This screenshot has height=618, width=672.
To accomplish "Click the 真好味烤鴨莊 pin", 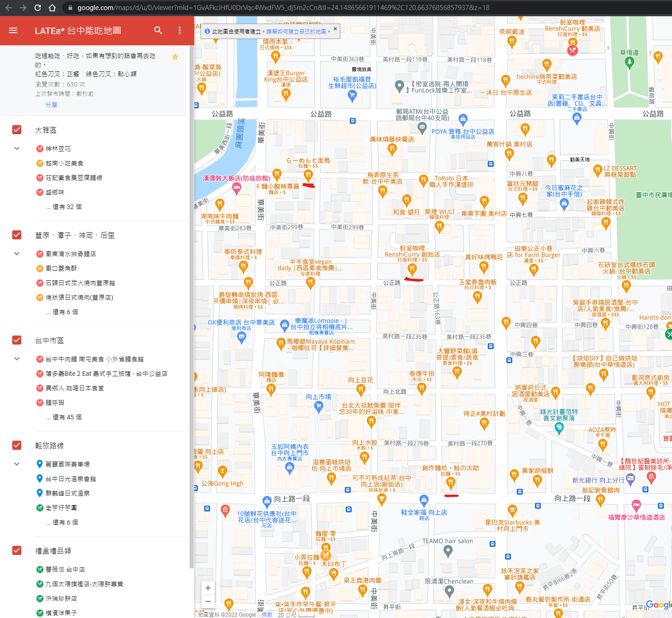I will 484,267.
